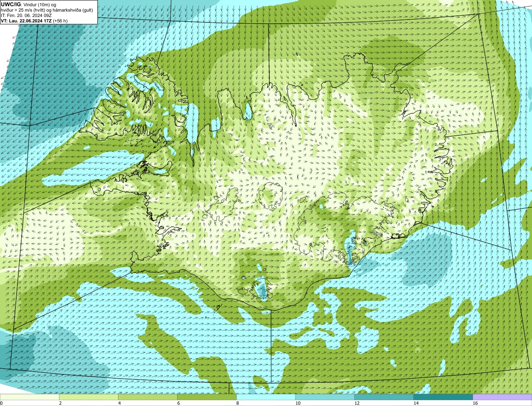Click the "IT: Fim. 20. 06. 2024 09Z" line
Viewport: 532px width, 406px height.
tap(26, 15)
